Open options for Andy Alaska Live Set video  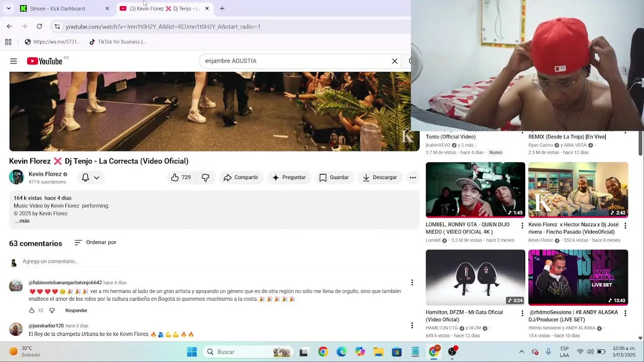point(625,313)
